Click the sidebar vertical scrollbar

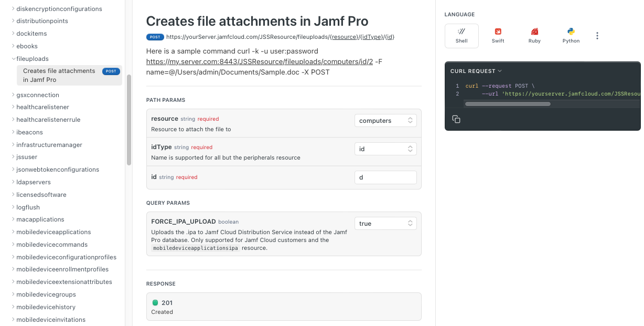129,120
